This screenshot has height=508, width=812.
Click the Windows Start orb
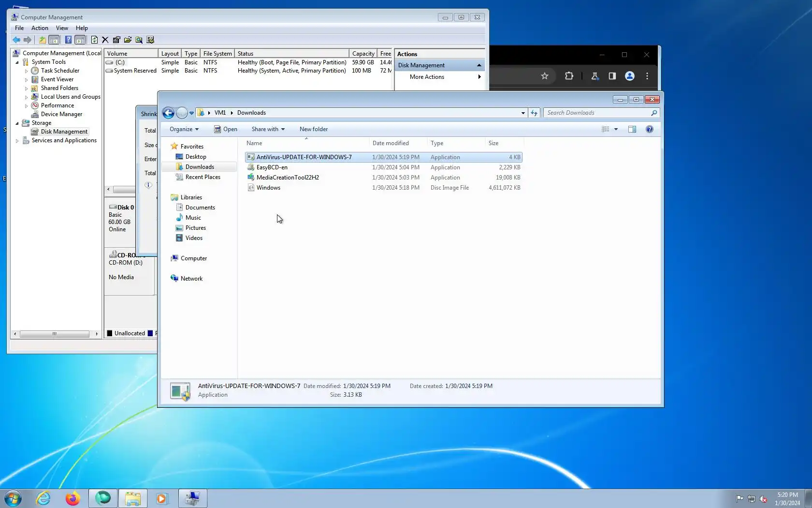click(13, 498)
